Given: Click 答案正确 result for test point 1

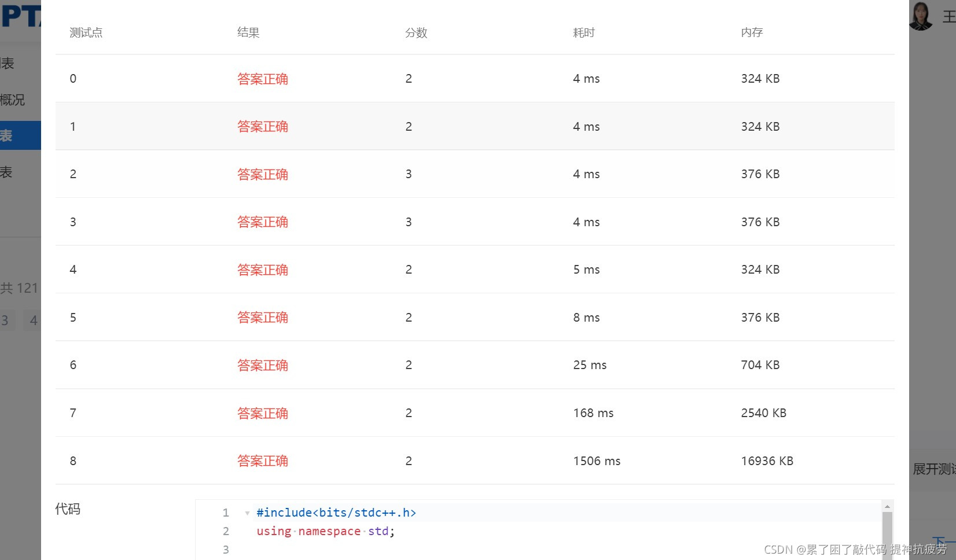Looking at the screenshot, I should pyautogui.click(x=263, y=126).
